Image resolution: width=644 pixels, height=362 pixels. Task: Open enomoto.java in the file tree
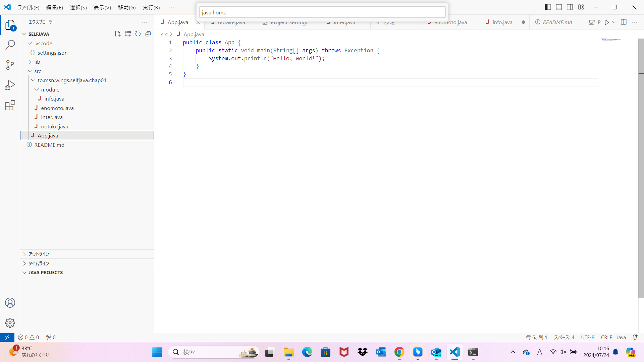click(x=57, y=108)
